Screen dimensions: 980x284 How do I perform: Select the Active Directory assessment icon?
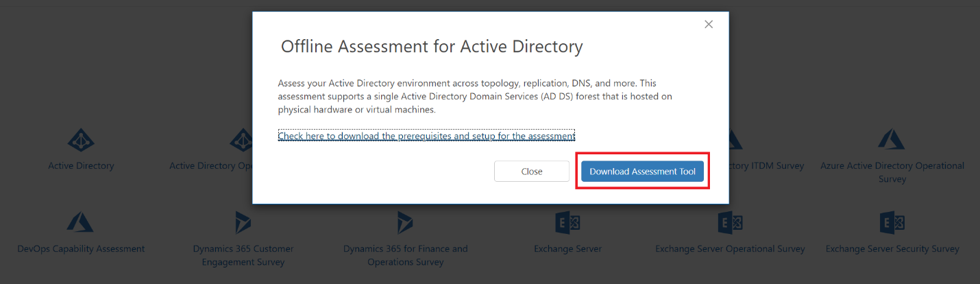81,140
